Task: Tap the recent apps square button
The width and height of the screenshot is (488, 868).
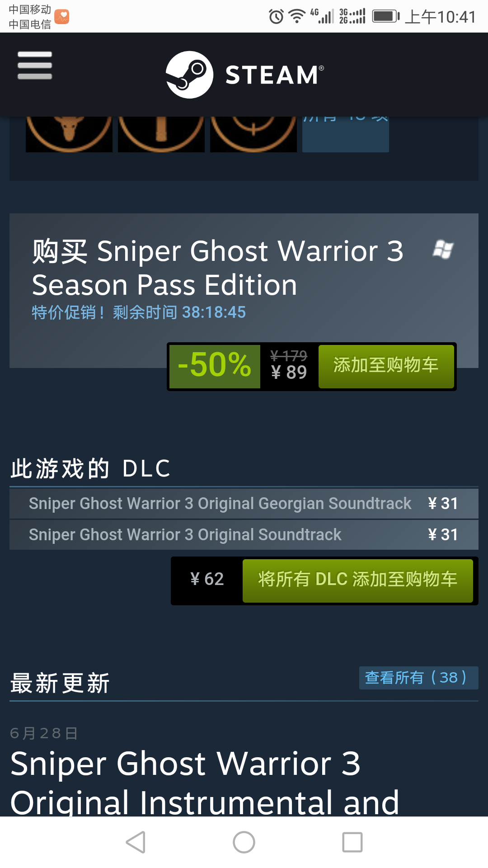Action: click(352, 842)
